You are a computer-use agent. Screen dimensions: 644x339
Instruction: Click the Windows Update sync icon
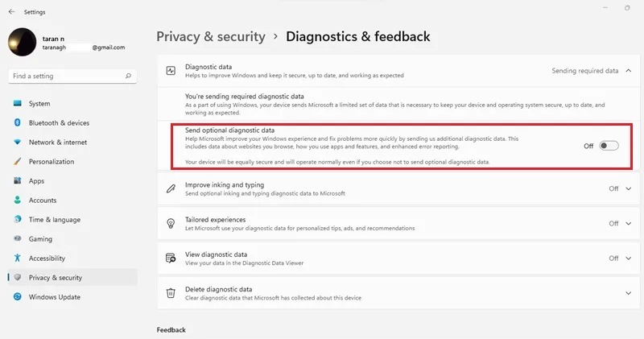click(x=17, y=296)
